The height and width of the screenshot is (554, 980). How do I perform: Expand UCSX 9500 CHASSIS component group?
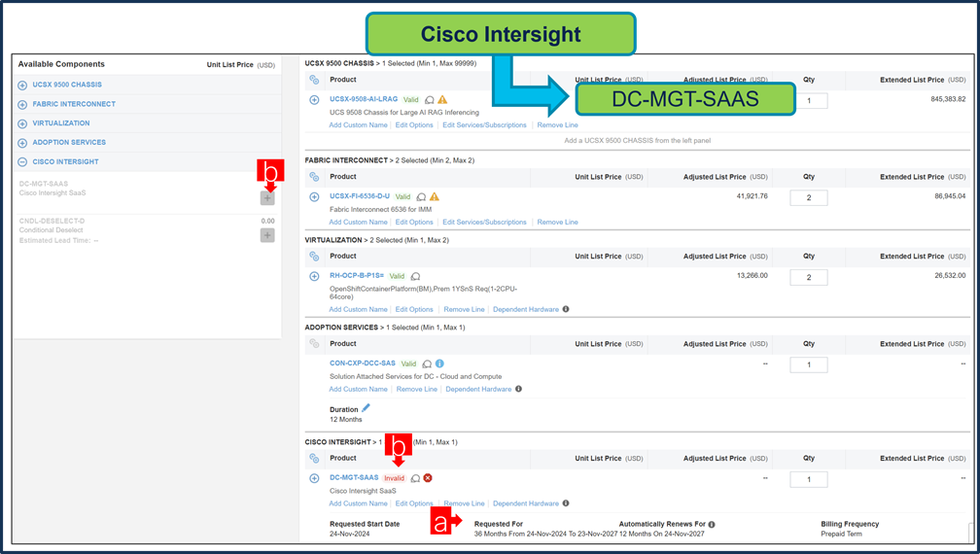[x=22, y=85]
